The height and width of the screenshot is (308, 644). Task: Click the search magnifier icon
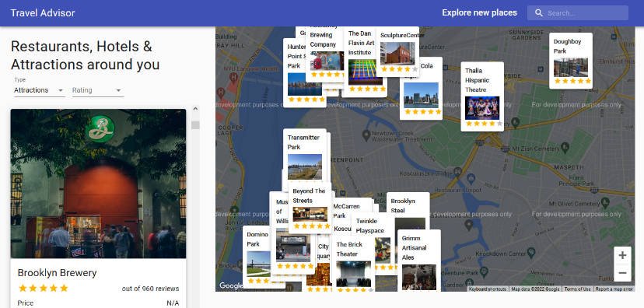click(539, 12)
